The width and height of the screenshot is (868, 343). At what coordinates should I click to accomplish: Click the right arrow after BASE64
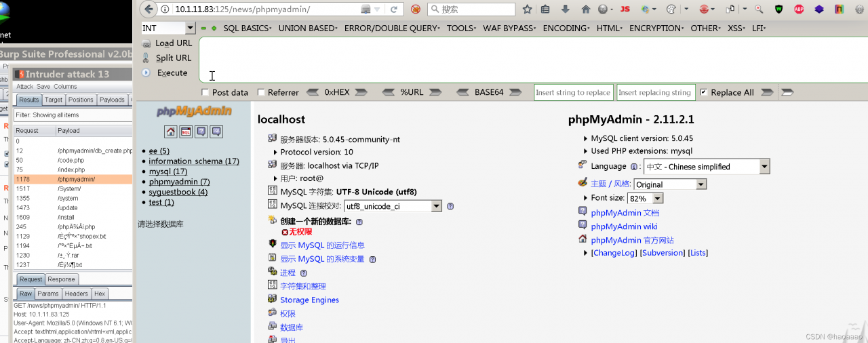click(516, 92)
